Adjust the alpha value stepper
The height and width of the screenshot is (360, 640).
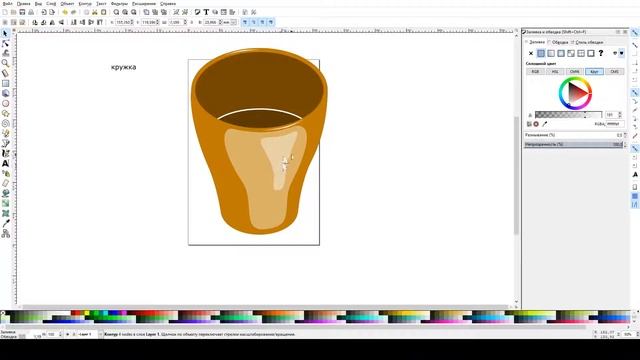620,115
